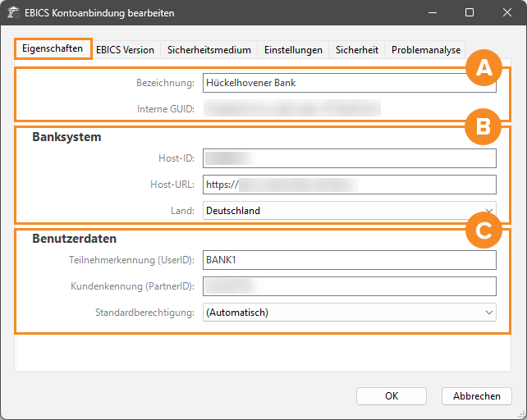Viewport: 527px width, 420px height.
Task: Click the orange marker labeled A
Action: (x=484, y=69)
